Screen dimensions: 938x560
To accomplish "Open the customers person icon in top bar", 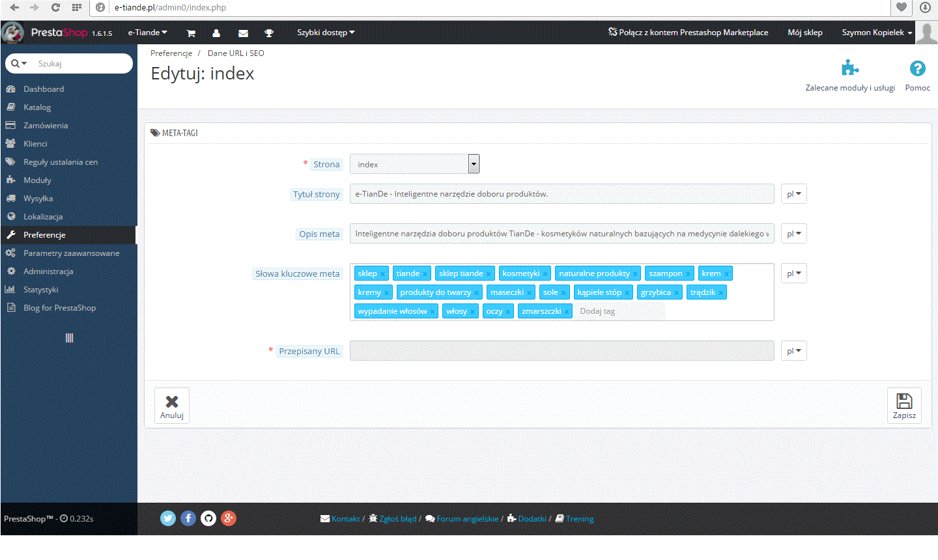I will (216, 33).
